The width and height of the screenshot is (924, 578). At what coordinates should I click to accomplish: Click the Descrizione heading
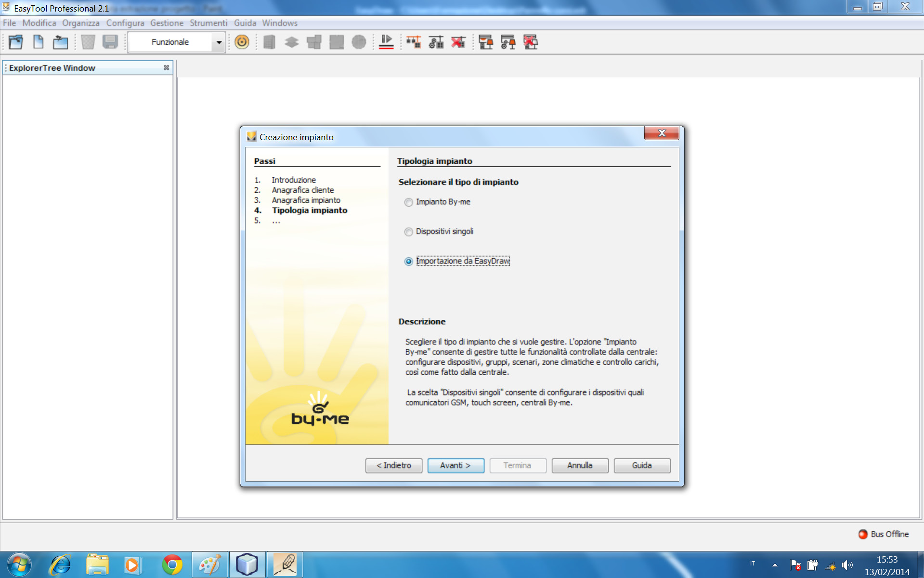click(422, 321)
